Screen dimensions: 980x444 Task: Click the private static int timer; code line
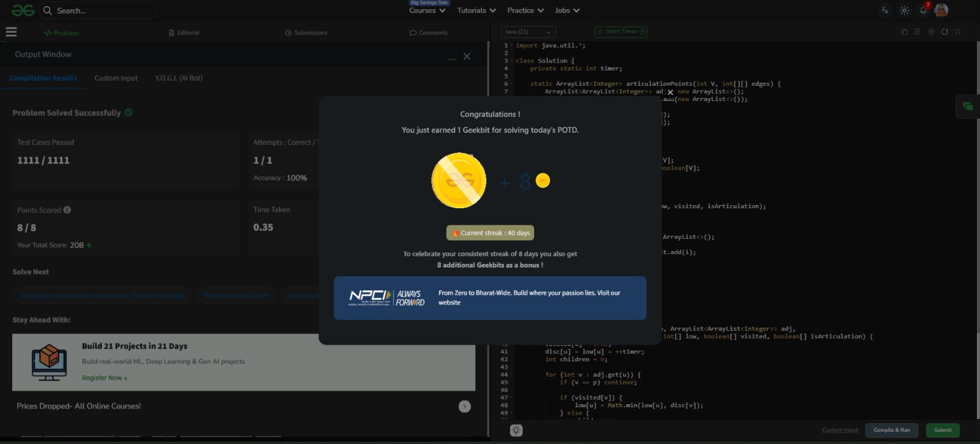click(576, 69)
